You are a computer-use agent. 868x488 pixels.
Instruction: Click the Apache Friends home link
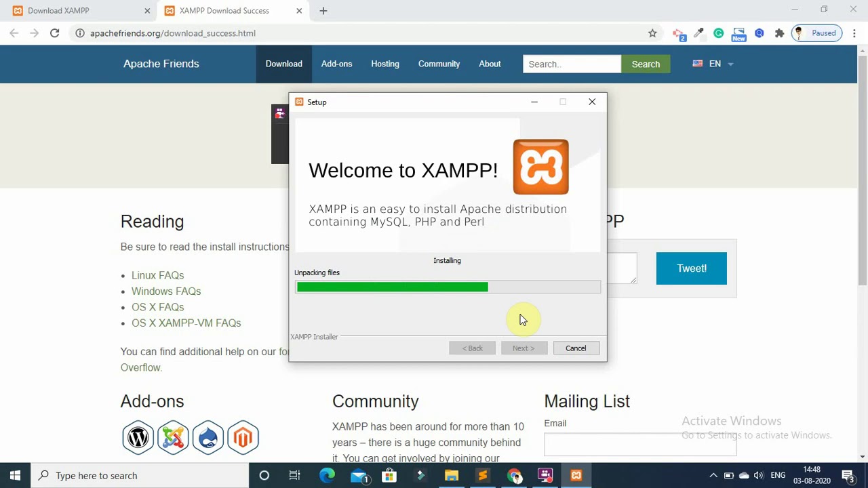tap(161, 64)
